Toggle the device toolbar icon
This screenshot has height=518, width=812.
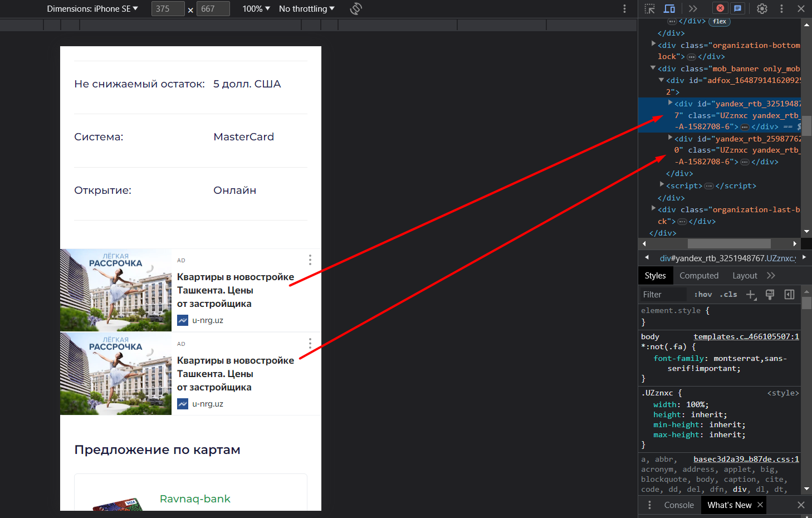pos(669,8)
